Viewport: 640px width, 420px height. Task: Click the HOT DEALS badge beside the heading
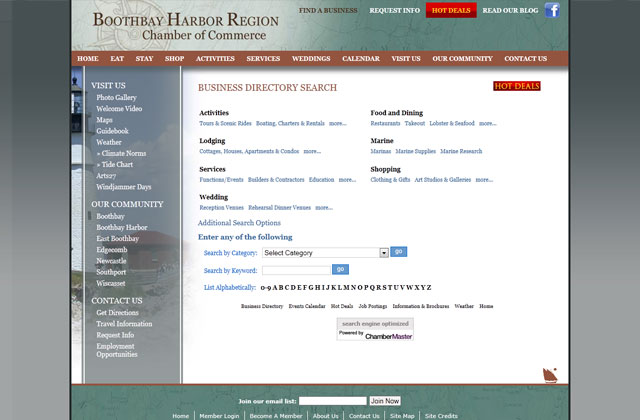[x=517, y=86]
